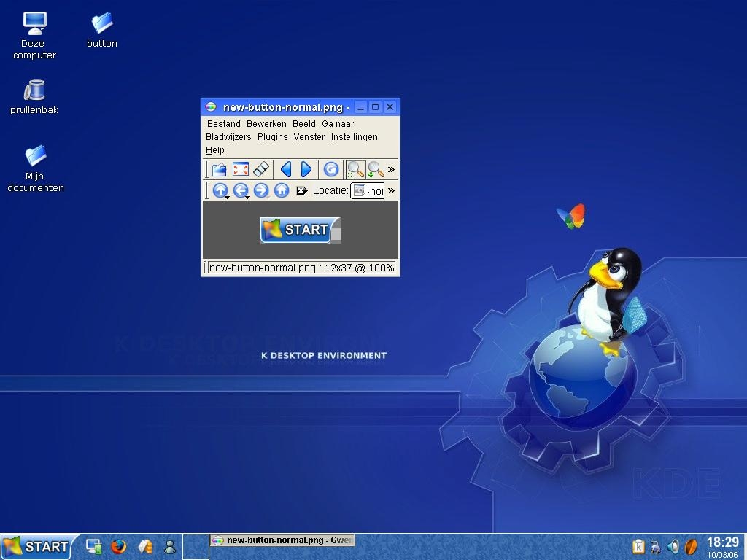Open the volume speaker tray icon

tap(673, 547)
